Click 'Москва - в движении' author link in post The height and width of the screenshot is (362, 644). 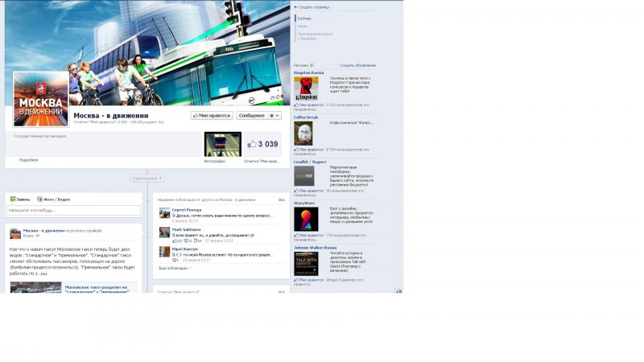[x=44, y=231]
